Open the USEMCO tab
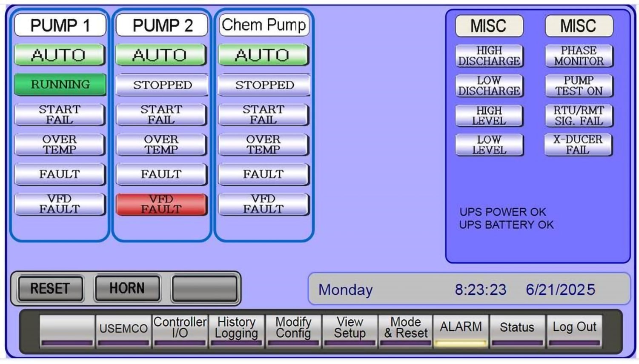The height and width of the screenshot is (364, 639). point(123,331)
